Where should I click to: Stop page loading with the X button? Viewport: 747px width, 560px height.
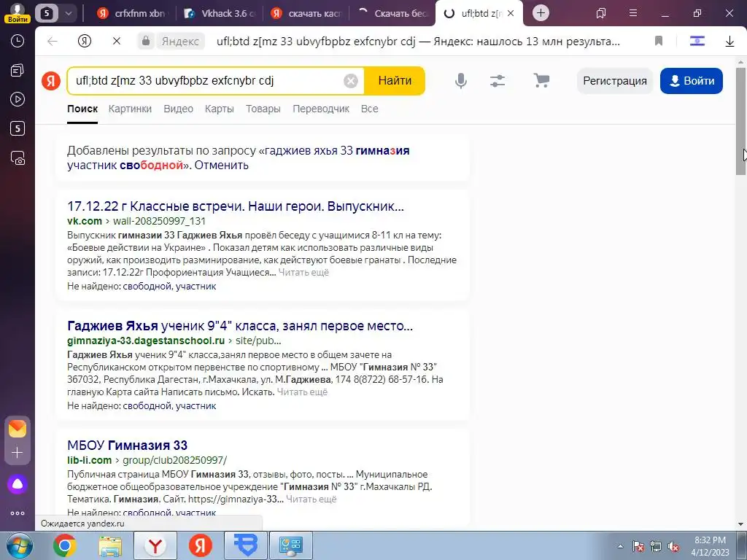coord(116,42)
